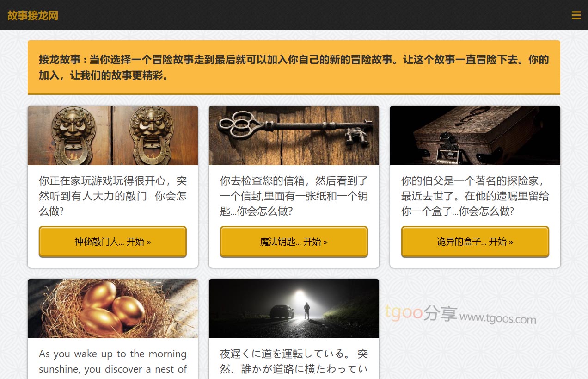The width and height of the screenshot is (588, 379).
Task: Start the 诡异的盒子 story
Action: 475,242
